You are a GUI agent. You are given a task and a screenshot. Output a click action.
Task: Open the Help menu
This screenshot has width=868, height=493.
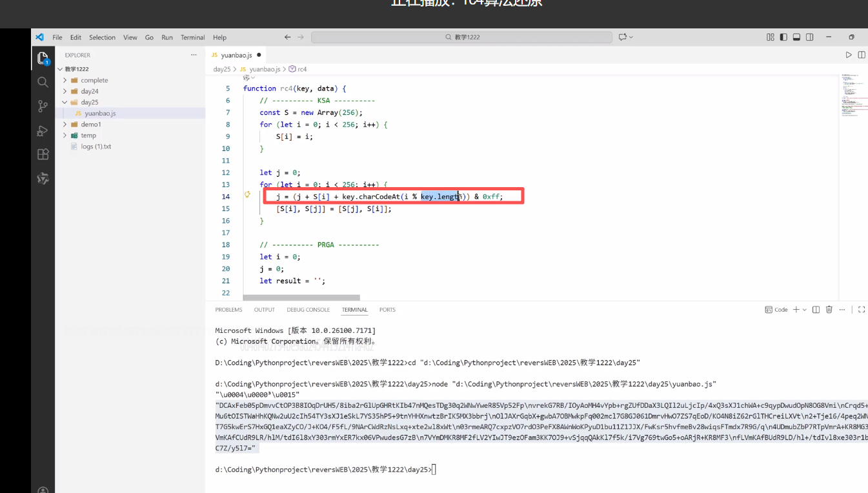(x=219, y=37)
